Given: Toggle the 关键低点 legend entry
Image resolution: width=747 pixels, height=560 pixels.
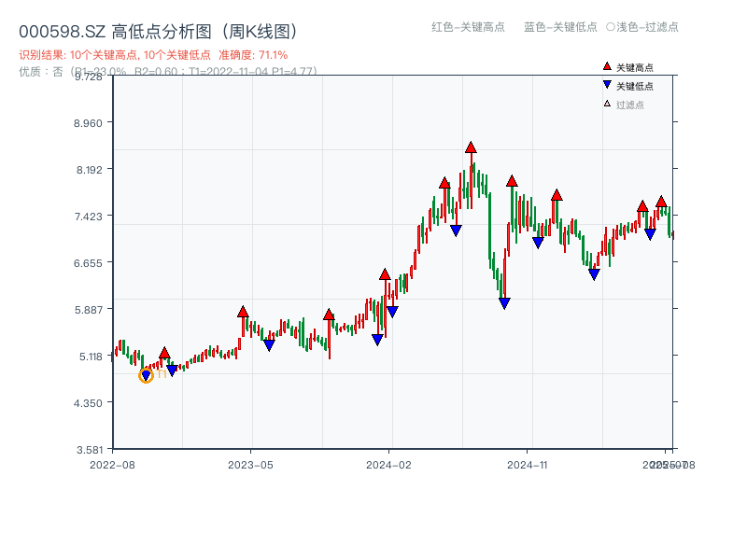Looking at the screenshot, I should point(635,86).
